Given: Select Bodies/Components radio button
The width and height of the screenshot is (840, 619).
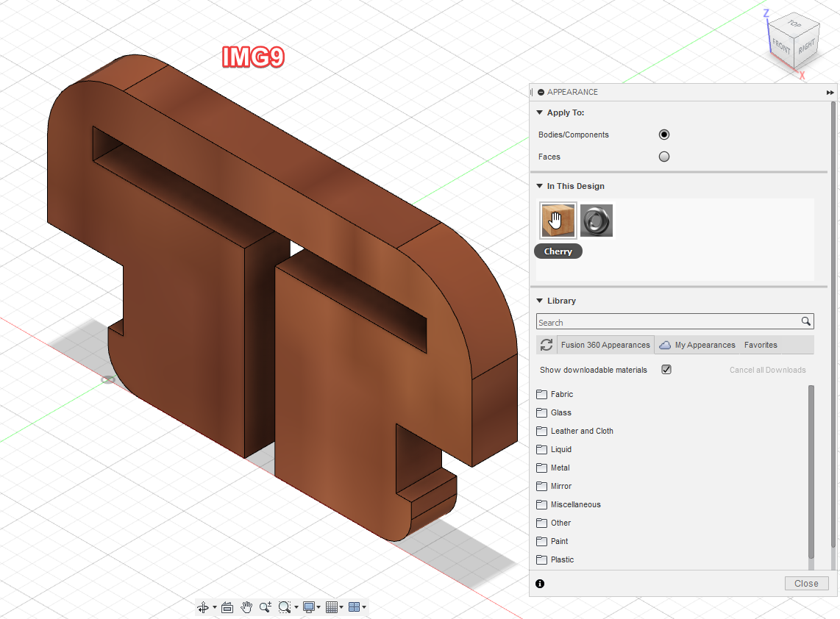Looking at the screenshot, I should point(664,135).
